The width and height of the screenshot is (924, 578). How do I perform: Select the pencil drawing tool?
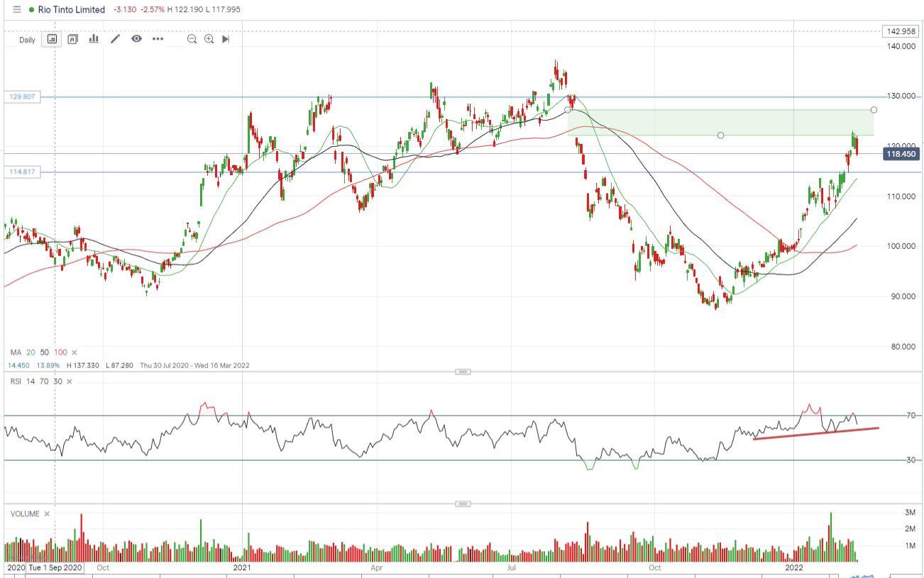click(x=115, y=39)
